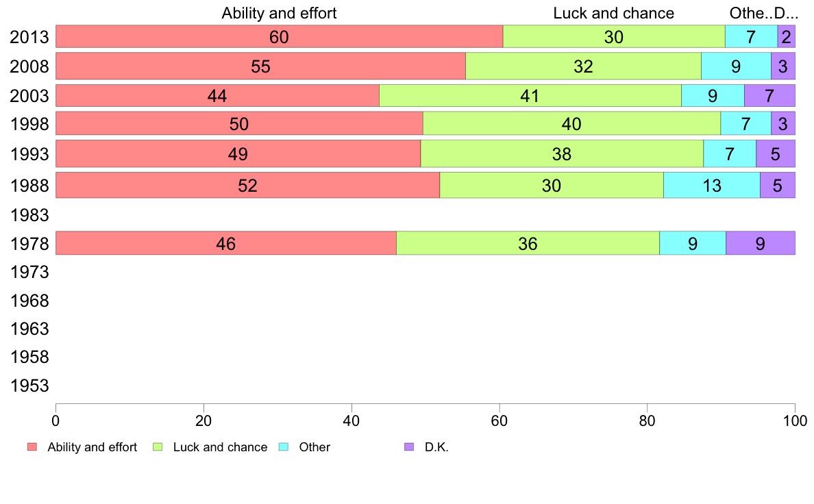Click the green Luck and chance legend swatch
Screen dimensions: 814x504
158,447
